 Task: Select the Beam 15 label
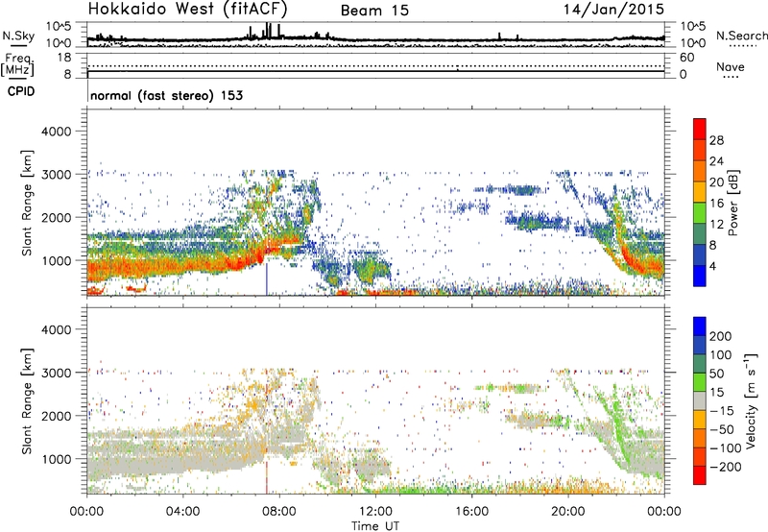click(x=374, y=11)
